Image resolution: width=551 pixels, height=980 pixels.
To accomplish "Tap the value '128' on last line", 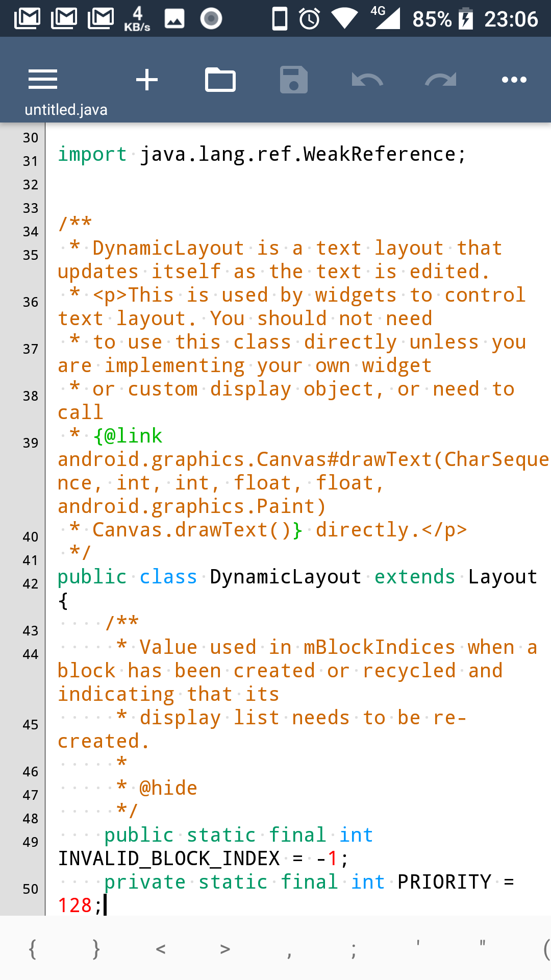I will [74, 905].
